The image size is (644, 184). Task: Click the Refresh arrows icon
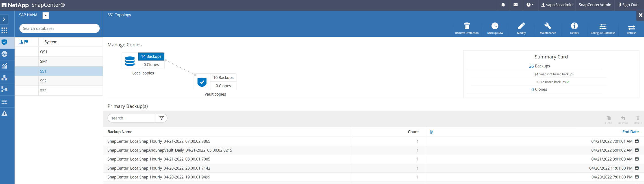pyautogui.click(x=632, y=28)
